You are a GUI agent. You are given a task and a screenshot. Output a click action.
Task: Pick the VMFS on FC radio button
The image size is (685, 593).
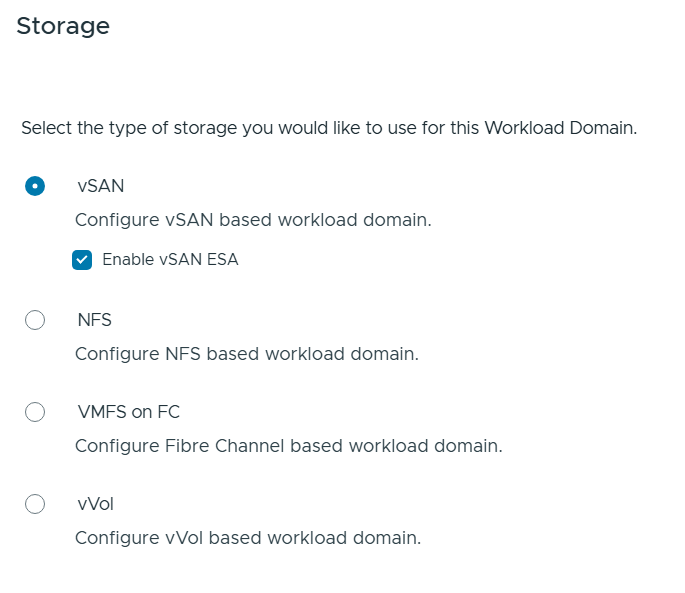[x=35, y=412]
